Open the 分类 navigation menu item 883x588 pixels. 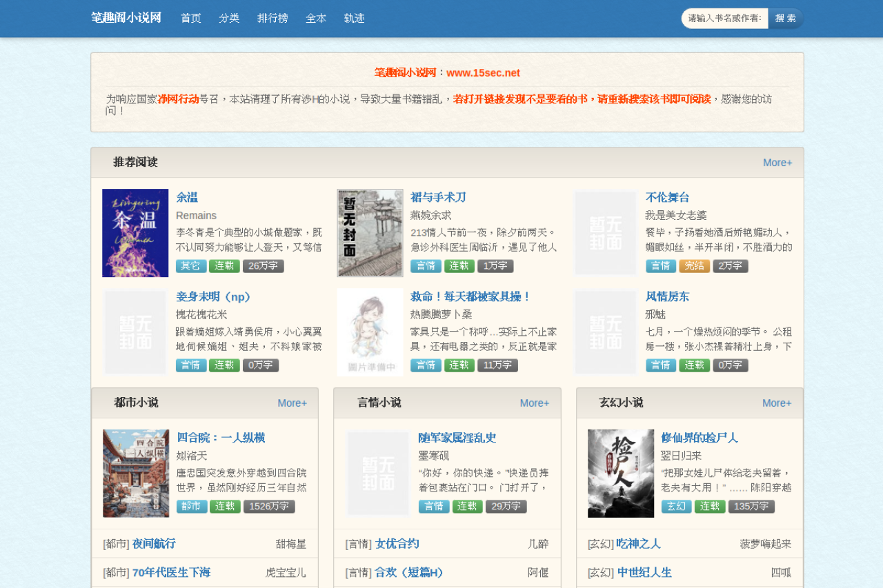click(229, 19)
